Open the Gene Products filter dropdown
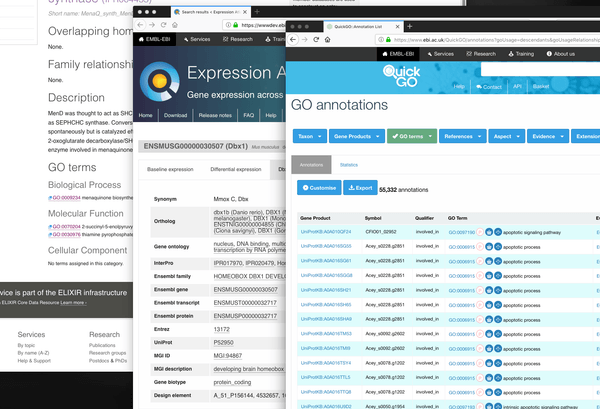Image resolution: width=600 pixels, height=409 pixels. pyautogui.click(x=355, y=136)
